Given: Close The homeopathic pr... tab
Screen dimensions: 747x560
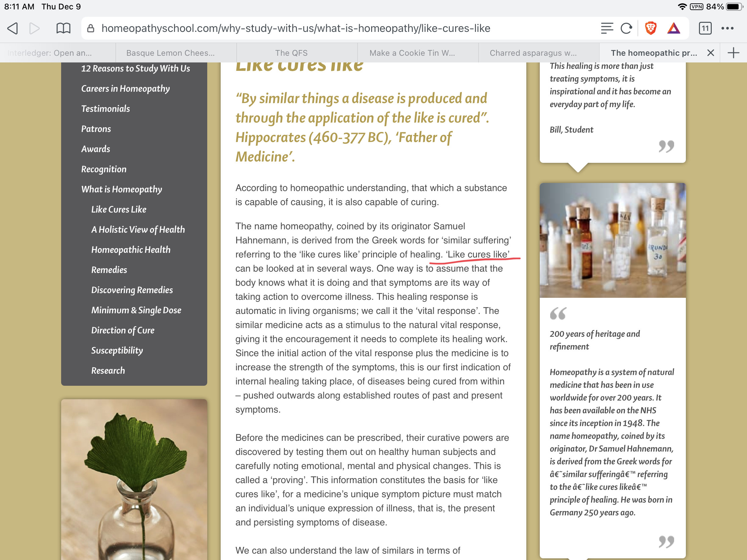Looking at the screenshot, I should 710,53.
